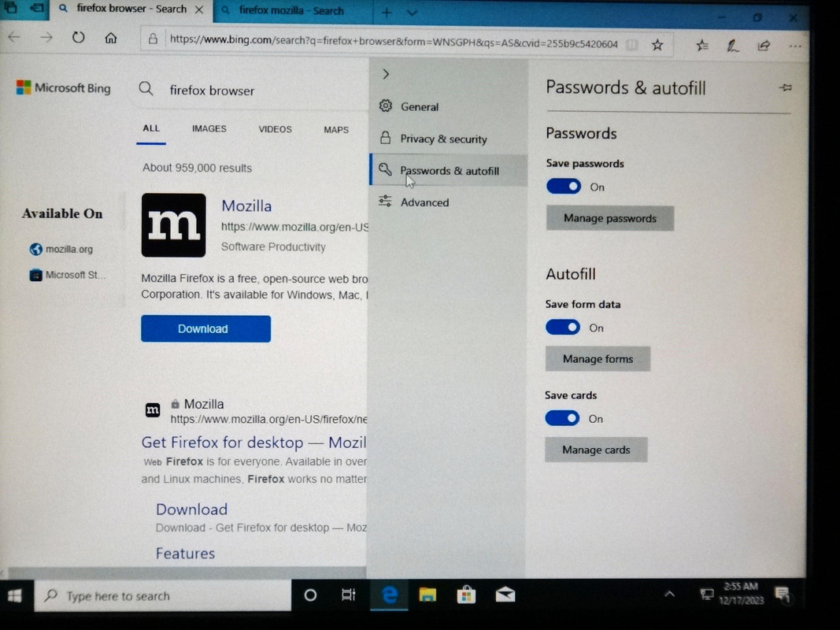Switch to firefox mozilla - Search tab
This screenshot has height=630, width=840.
[x=292, y=11]
